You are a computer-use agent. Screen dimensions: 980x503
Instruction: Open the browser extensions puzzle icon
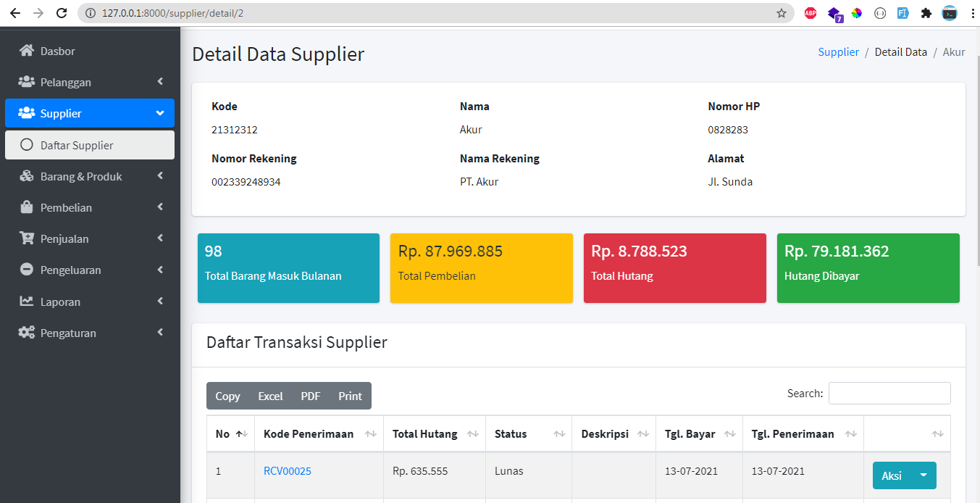click(926, 13)
